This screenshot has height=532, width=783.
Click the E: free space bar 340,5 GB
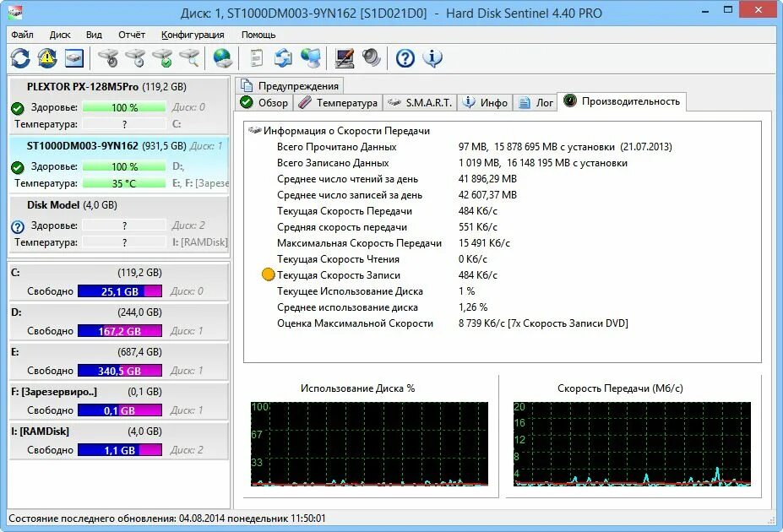(120, 371)
